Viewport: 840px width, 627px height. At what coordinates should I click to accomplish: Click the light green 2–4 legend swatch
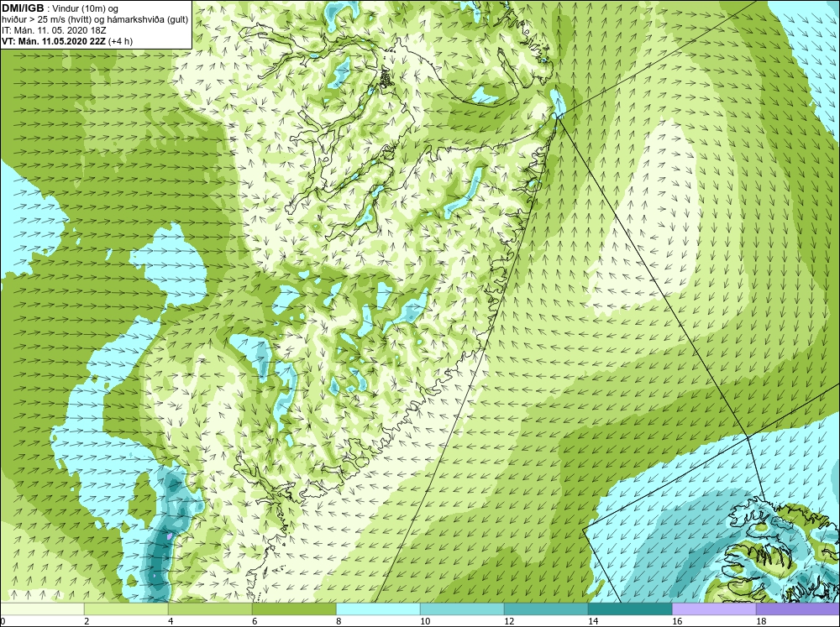point(127,609)
